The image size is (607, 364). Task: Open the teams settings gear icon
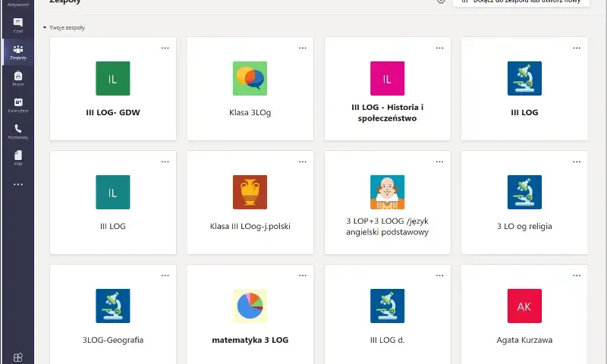(441, 2)
